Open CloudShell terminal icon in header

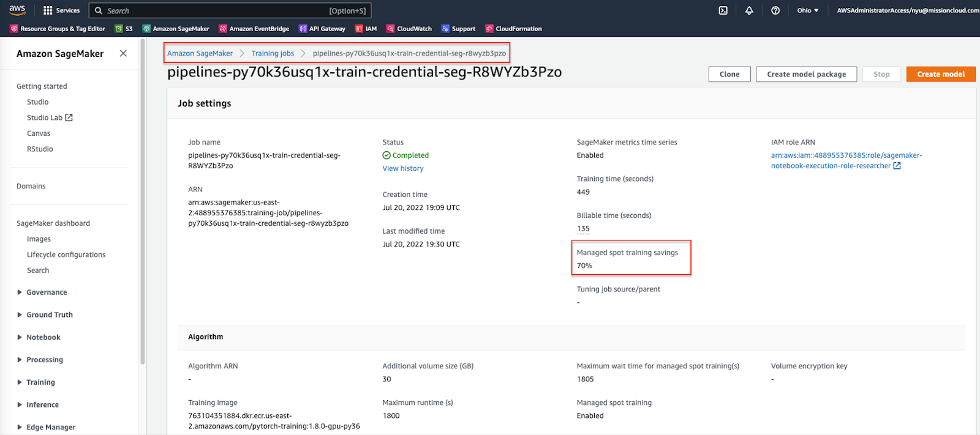pyautogui.click(x=723, y=10)
